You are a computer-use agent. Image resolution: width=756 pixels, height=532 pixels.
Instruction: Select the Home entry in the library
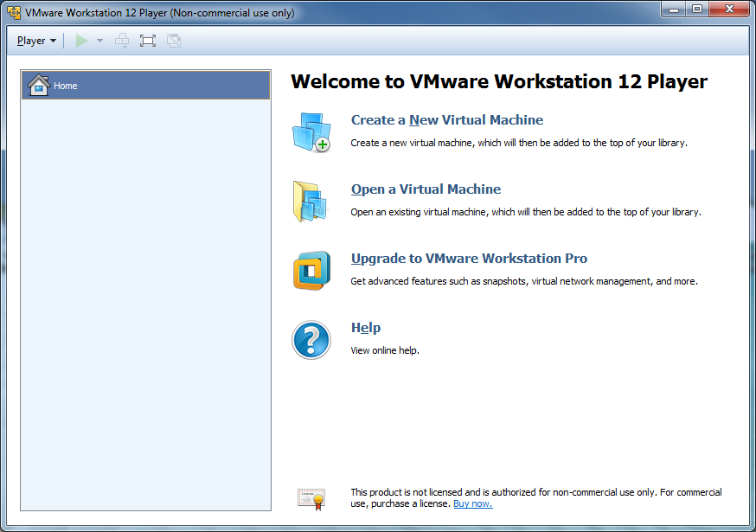pos(145,86)
